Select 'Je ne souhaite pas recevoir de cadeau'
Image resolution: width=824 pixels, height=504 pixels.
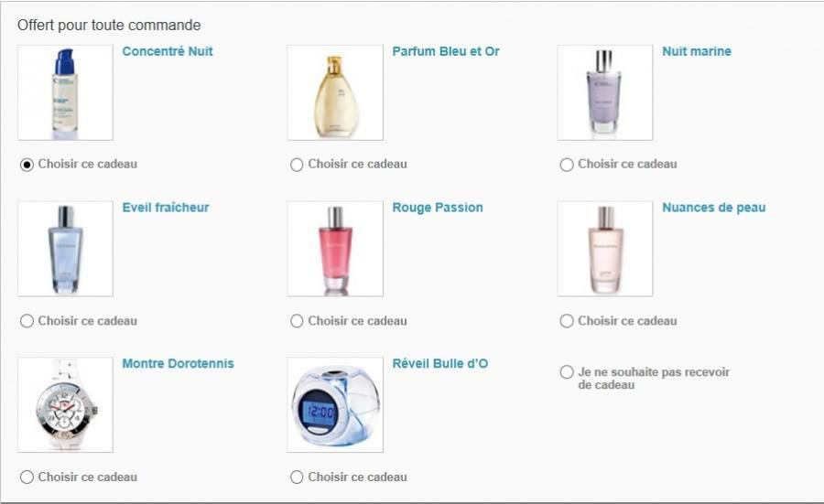[x=567, y=372]
